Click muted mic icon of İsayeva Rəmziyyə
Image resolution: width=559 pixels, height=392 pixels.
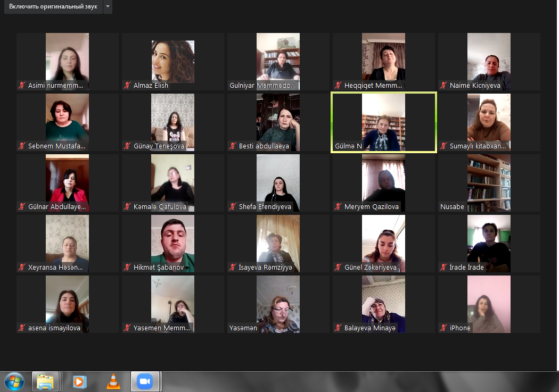point(233,267)
